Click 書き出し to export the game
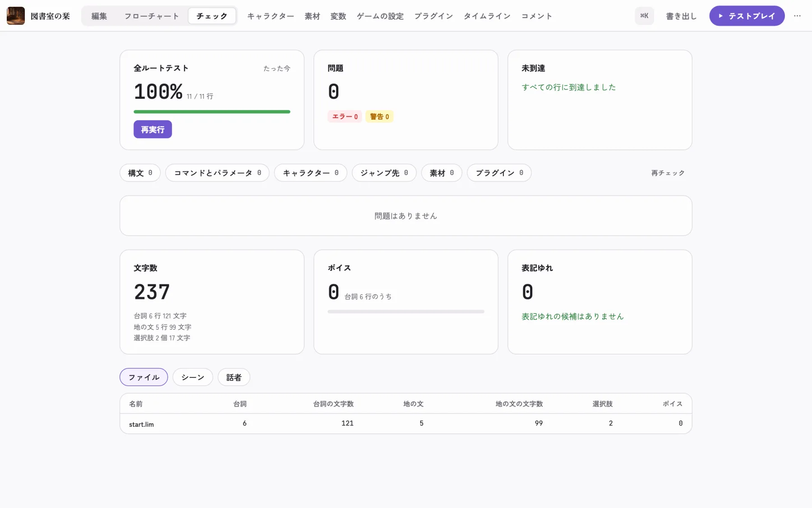Viewport: 812px width, 508px height. pyautogui.click(x=681, y=16)
